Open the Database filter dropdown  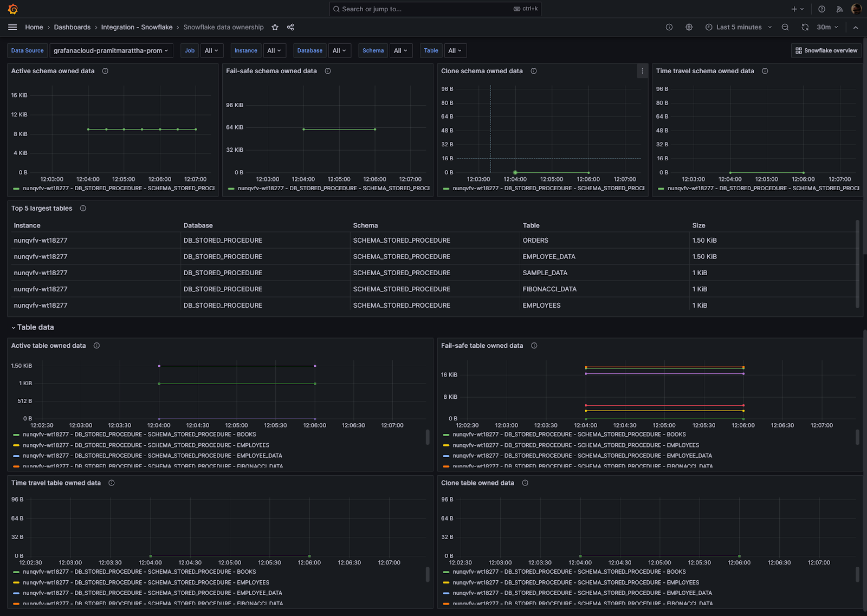340,50
